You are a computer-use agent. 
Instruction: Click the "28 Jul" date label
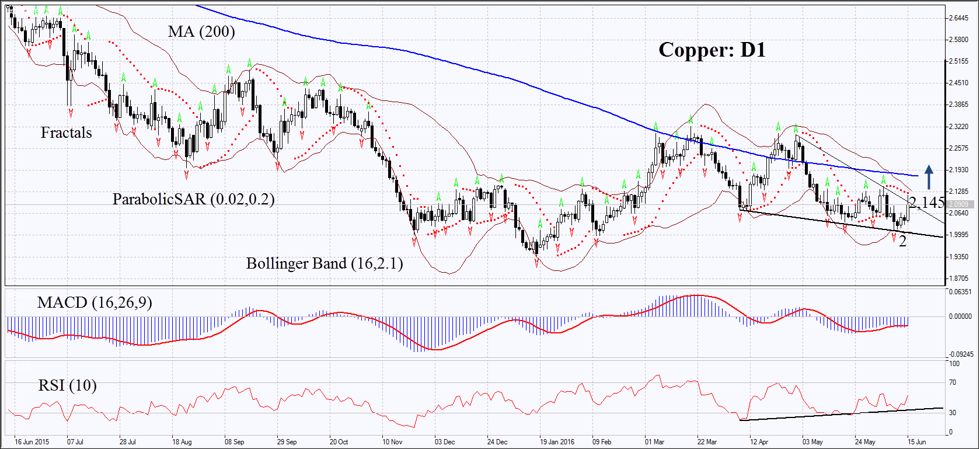(128, 442)
